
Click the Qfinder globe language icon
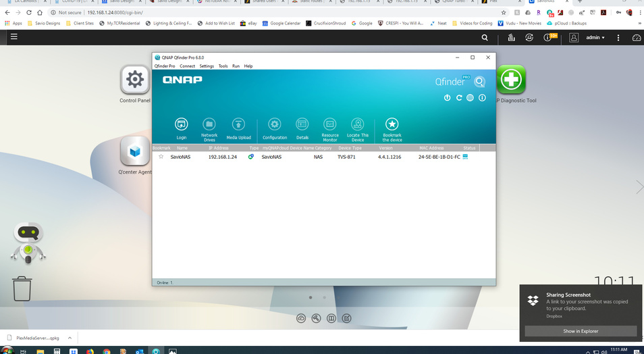[471, 97]
